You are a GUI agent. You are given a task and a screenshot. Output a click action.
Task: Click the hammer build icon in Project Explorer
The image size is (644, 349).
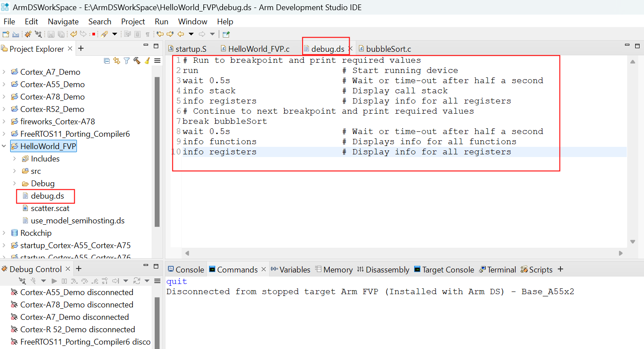point(137,61)
